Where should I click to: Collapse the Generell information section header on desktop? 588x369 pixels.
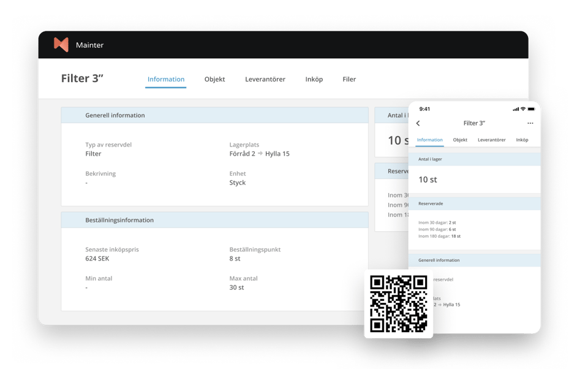point(214,115)
